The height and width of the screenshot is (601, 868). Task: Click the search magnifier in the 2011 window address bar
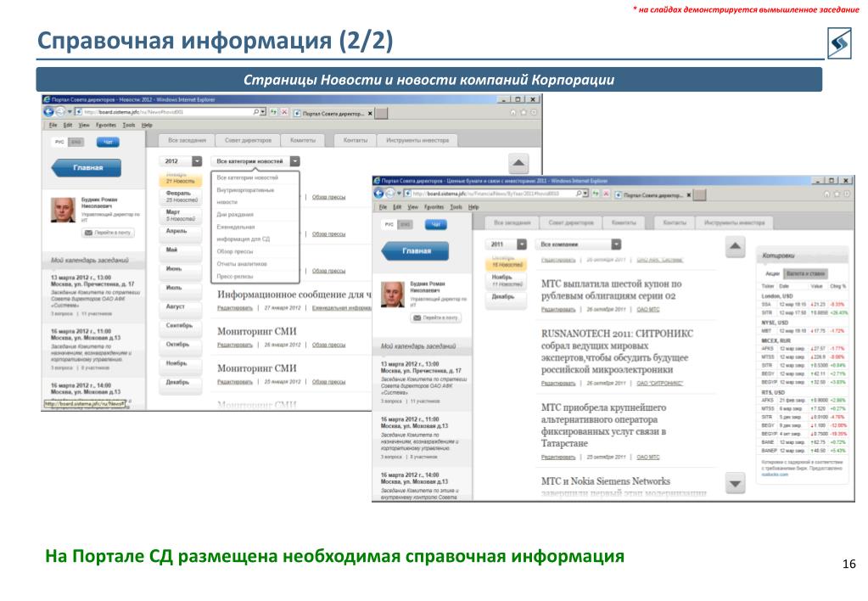click(x=579, y=194)
